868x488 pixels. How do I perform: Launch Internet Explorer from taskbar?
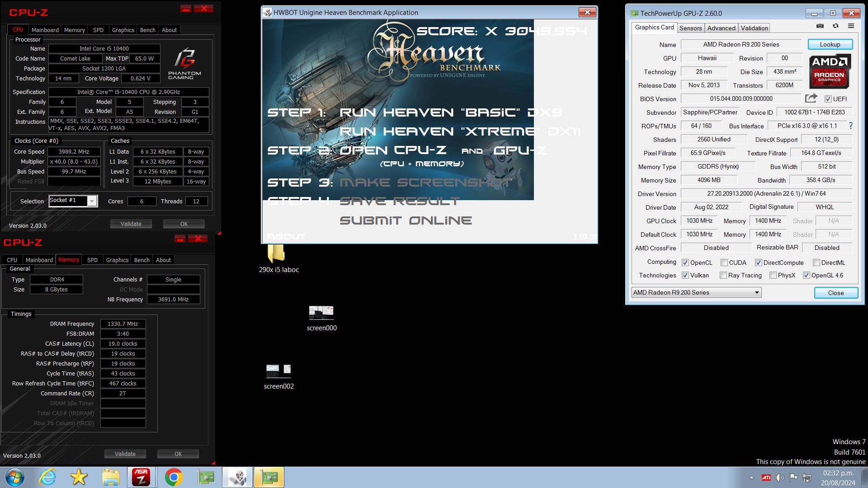47,477
